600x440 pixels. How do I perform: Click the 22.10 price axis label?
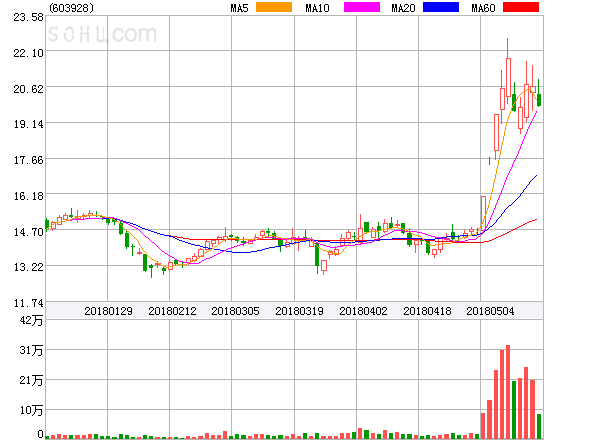pos(28,53)
